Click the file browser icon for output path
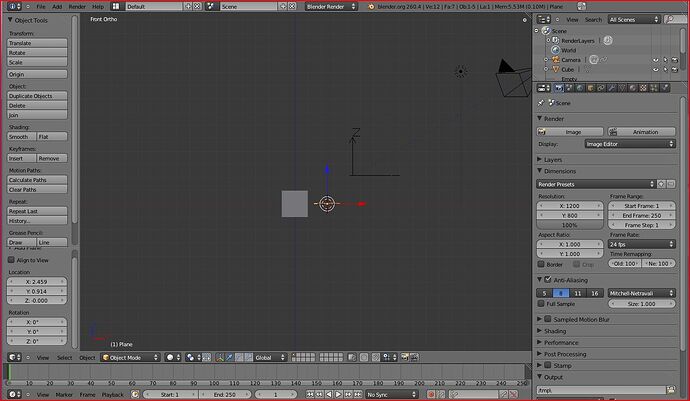 (x=671, y=390)
